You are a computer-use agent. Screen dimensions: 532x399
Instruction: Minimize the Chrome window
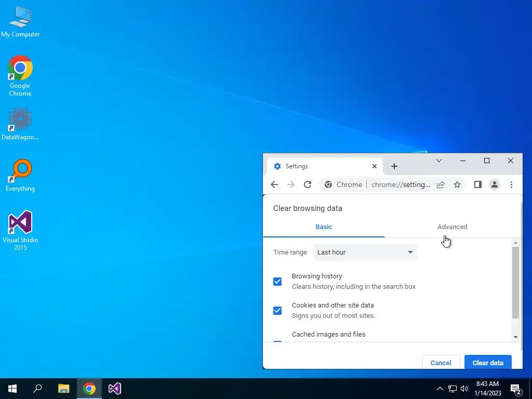(x=462, y=161)
